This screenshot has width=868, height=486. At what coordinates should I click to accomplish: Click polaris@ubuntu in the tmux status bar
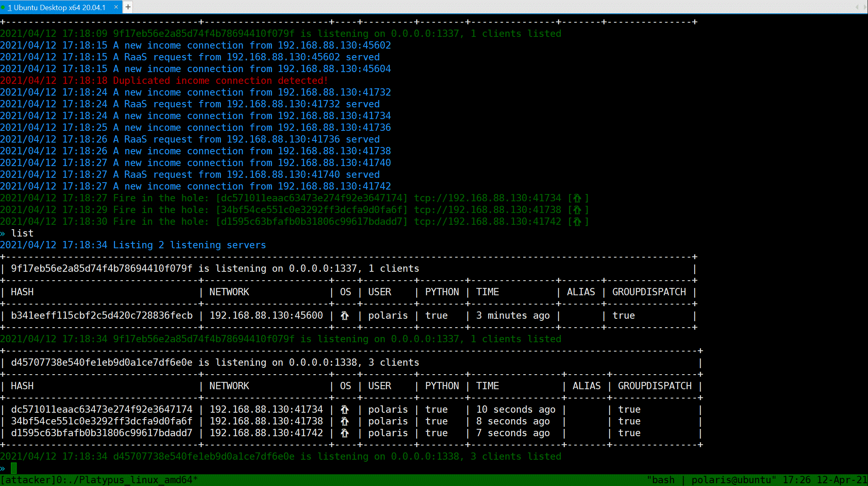[x=731, y=480]
